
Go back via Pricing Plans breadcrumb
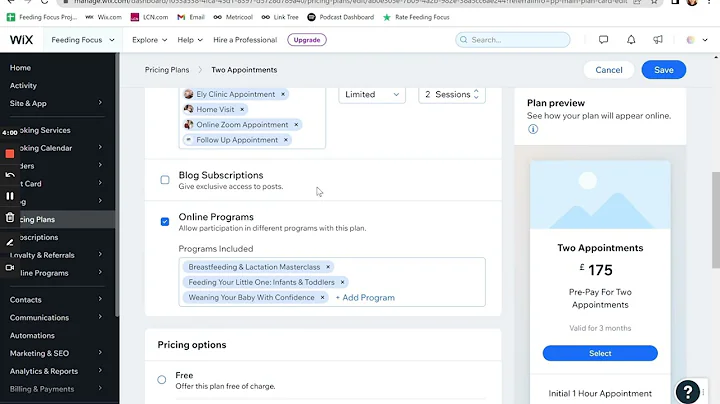pyautogui.click(x=167, y=70)
